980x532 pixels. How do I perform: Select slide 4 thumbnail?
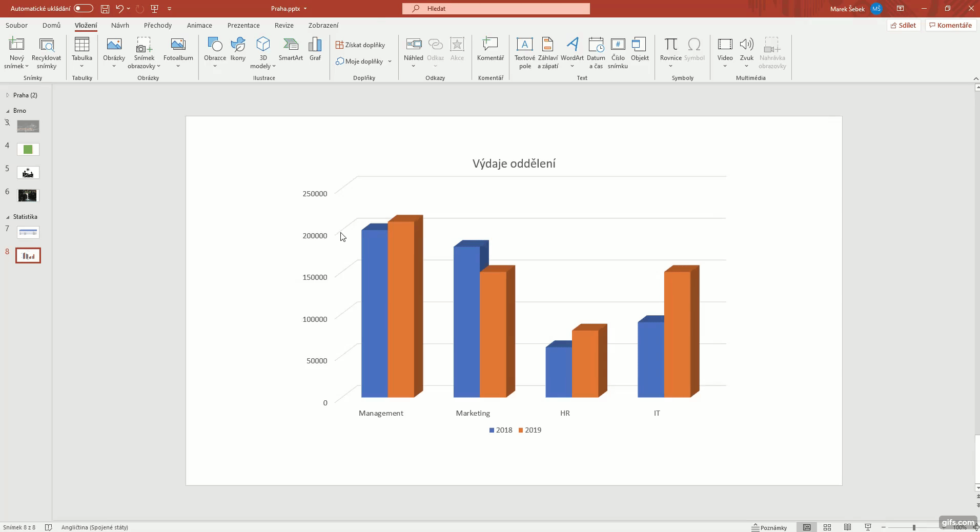pyautogui.click(x=28, y=149)
